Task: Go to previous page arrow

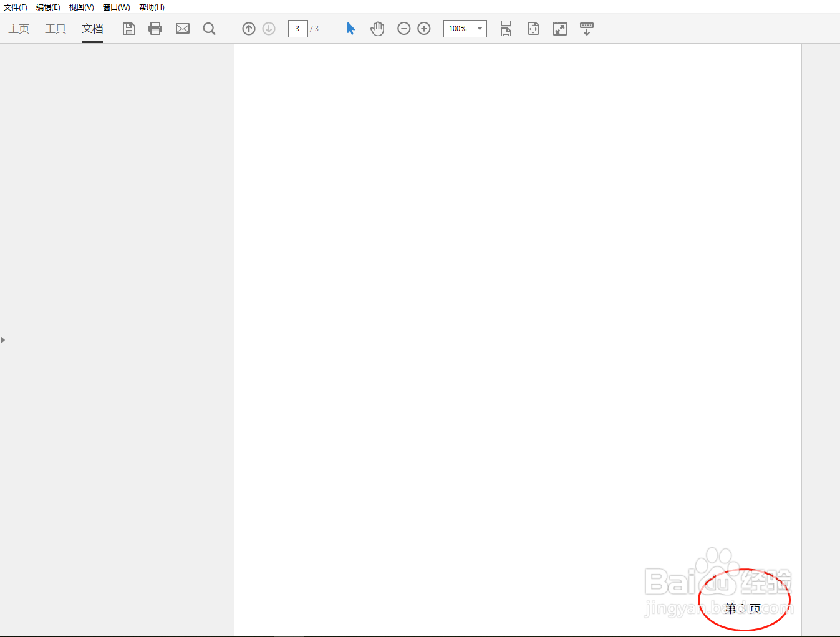Action: click(249, 29)
